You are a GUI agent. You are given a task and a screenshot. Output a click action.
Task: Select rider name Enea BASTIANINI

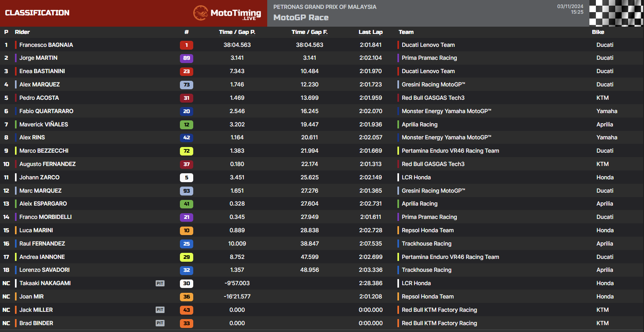42,71
